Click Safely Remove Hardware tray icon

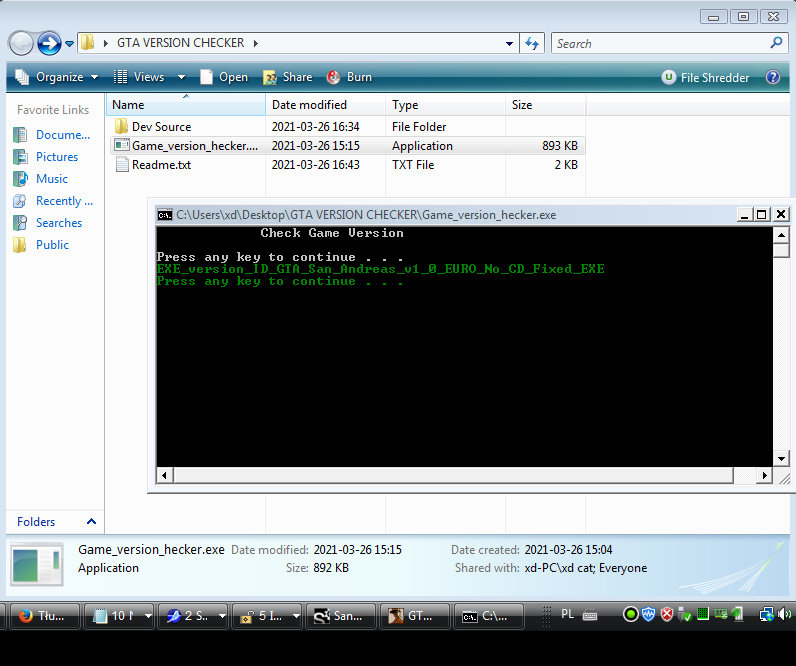(x=684, y=615)
